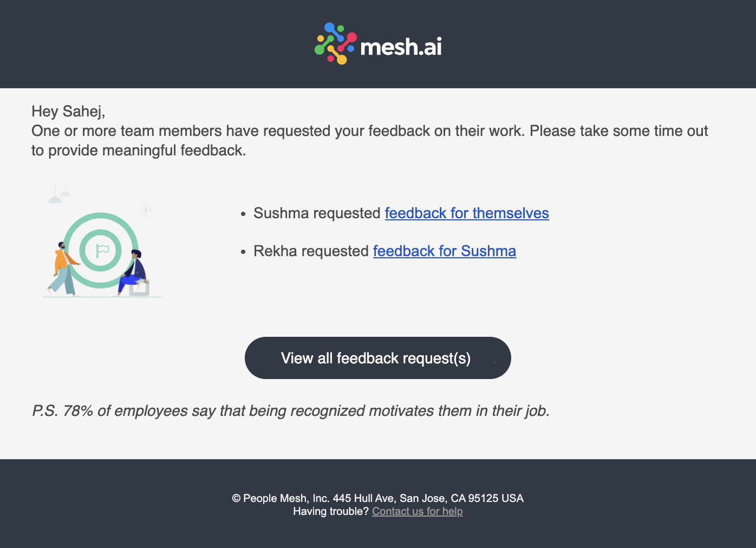Viewport: 756px width, 548px height.
Task: Click the mesh.ai wordmark in header
Action: 401,47
